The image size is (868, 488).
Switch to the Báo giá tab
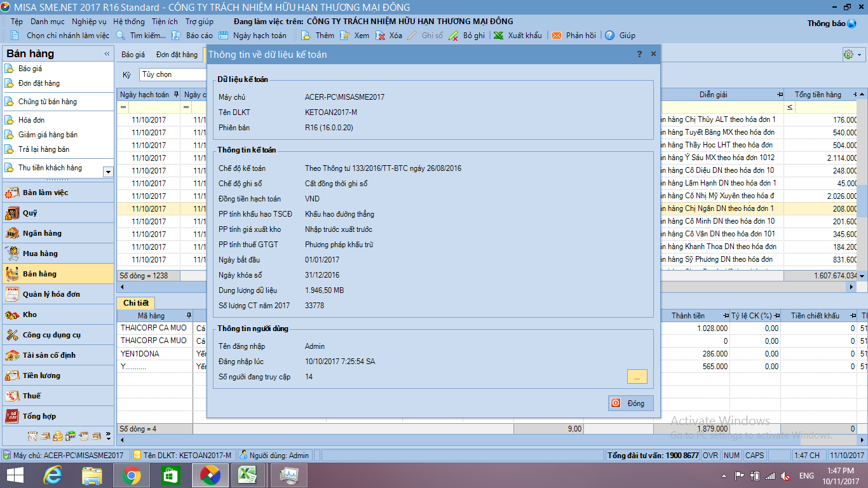[x=133, y=55]
